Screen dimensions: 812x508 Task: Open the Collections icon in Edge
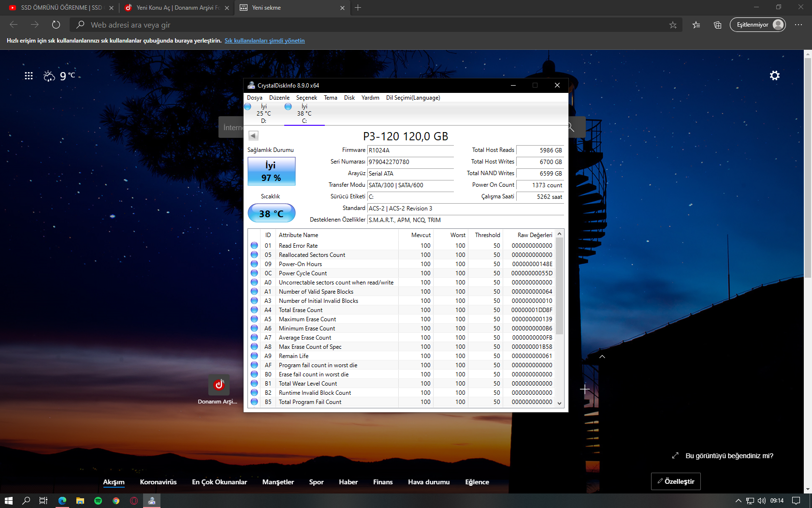pyautogui.click(x=718, y=25)
